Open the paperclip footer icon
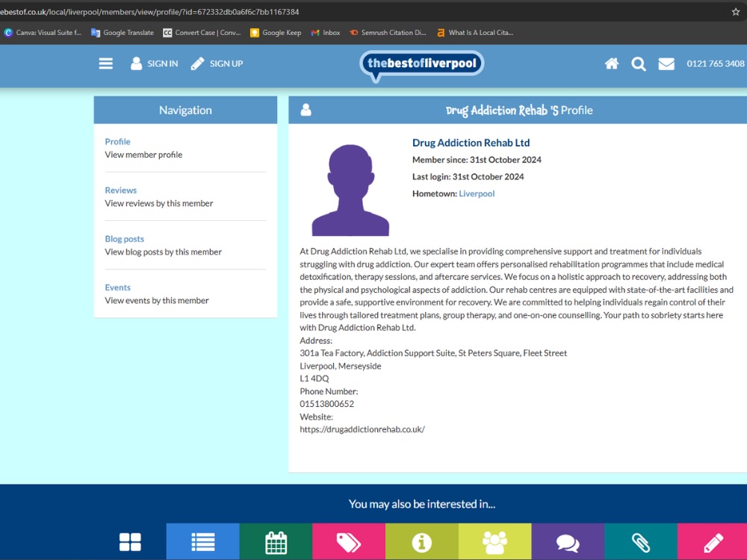The height and width of the screenshot is (560, 747). click(641, 542)
